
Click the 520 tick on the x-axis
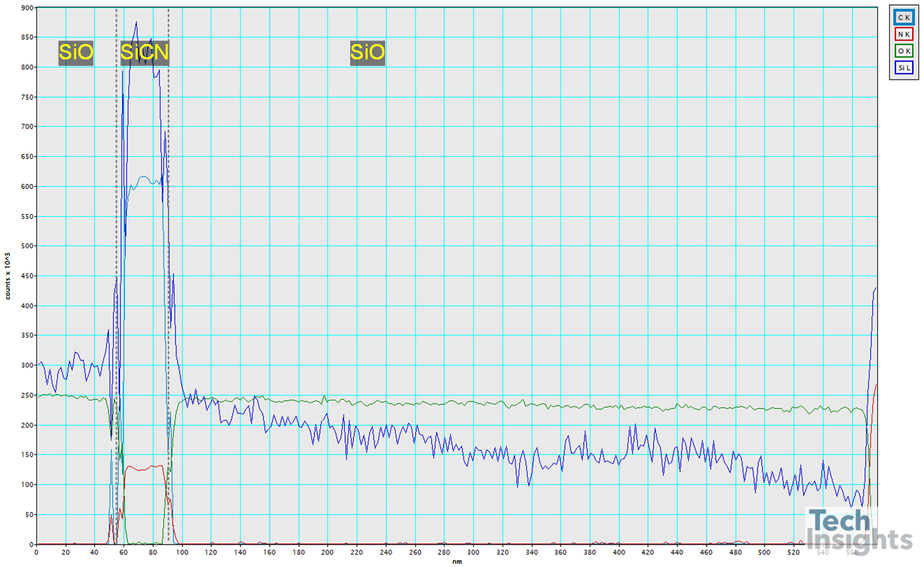[794, 552]
